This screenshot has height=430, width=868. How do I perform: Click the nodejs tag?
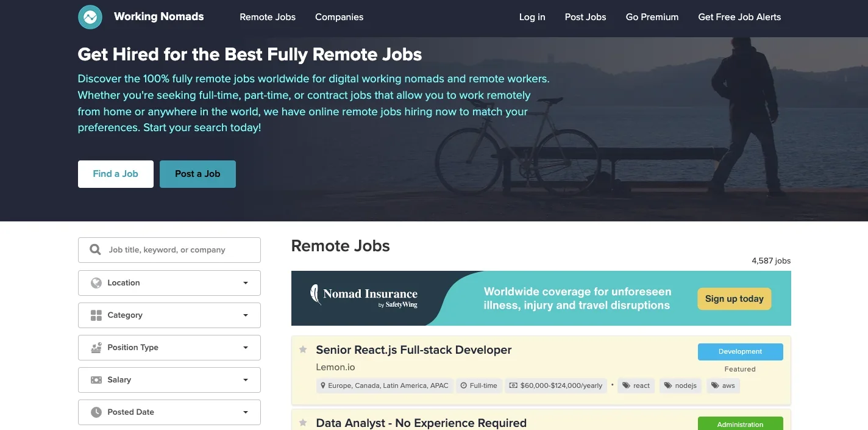tap(680, 385)
